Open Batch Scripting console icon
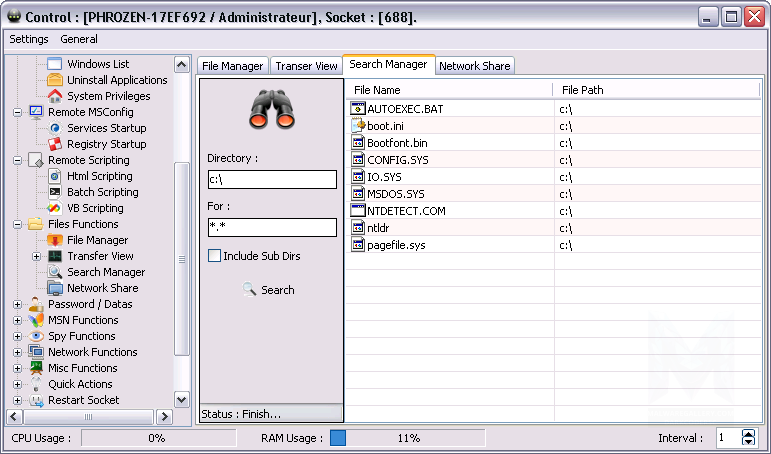This screenshot has height=454, width=771. (x=56, y=192)
